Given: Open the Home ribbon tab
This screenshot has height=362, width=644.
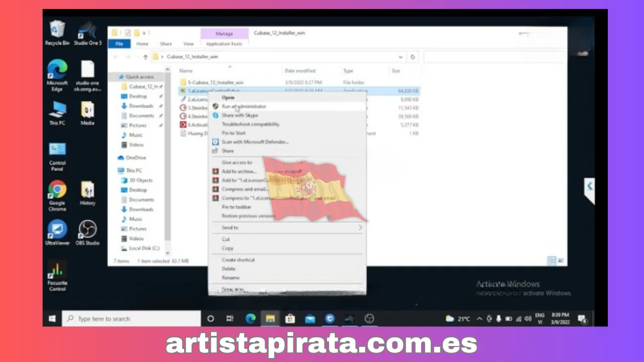Looking at the screenshot, I should [x=142, y=44].
